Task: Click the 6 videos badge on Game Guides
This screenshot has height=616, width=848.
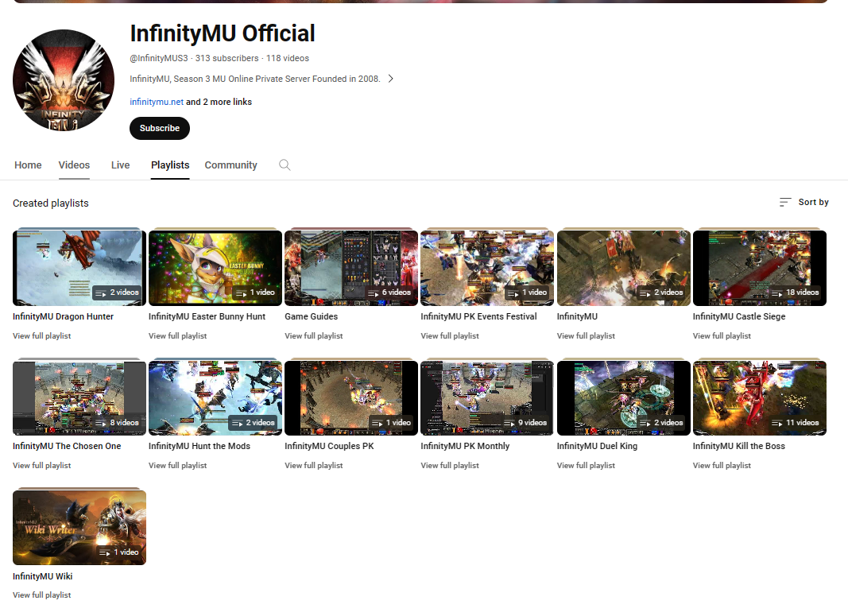Action: tap(389, 293)
